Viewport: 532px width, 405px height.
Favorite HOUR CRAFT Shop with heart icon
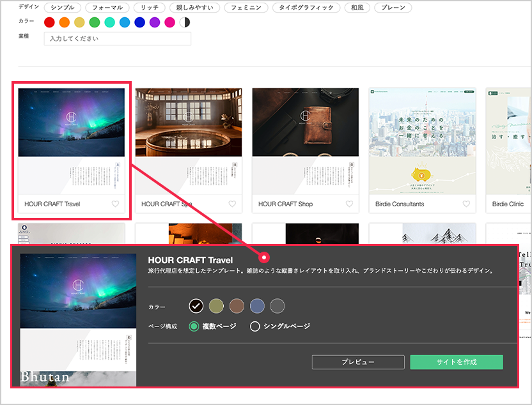pos(349,204)
